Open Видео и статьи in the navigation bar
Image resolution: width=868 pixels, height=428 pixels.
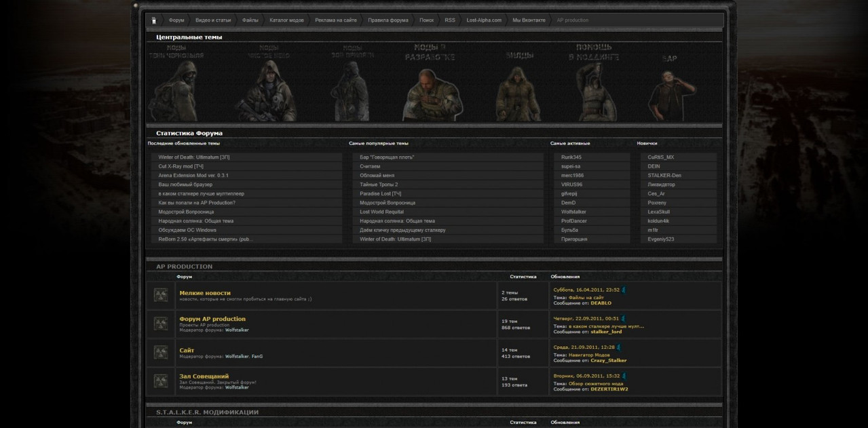(x=213, y=20)
